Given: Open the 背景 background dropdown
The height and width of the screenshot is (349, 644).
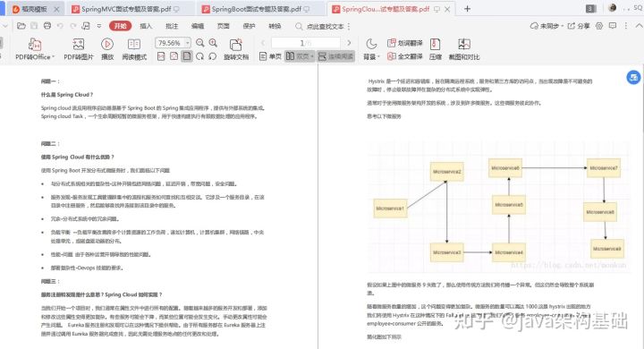Looking at the screenshot, I should [x=371, y=49].
